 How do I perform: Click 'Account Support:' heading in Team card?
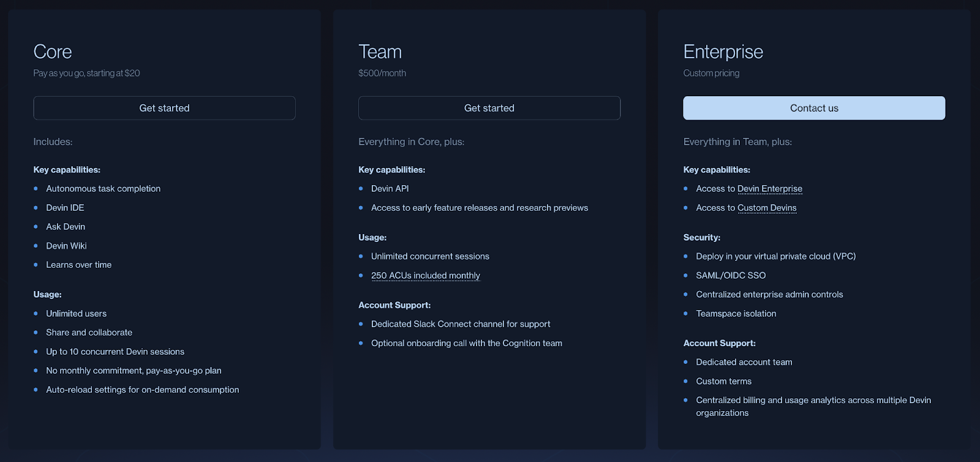pos(395,305)
